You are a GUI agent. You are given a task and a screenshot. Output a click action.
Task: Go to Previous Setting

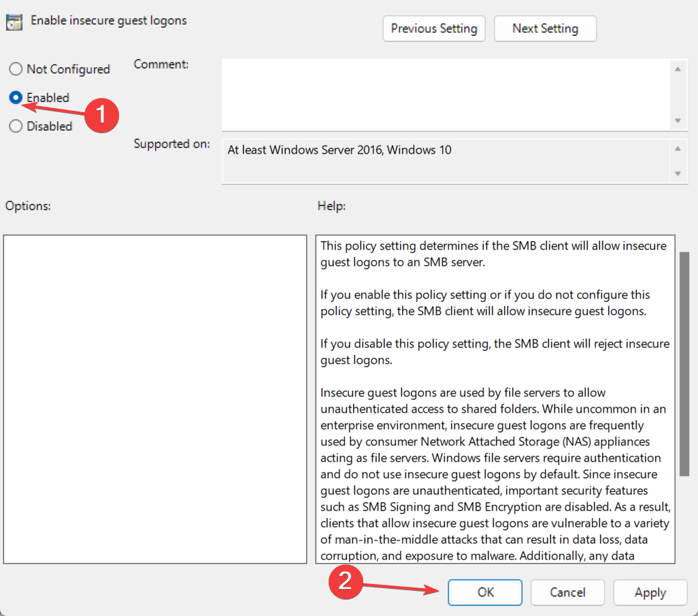(434, 29)
